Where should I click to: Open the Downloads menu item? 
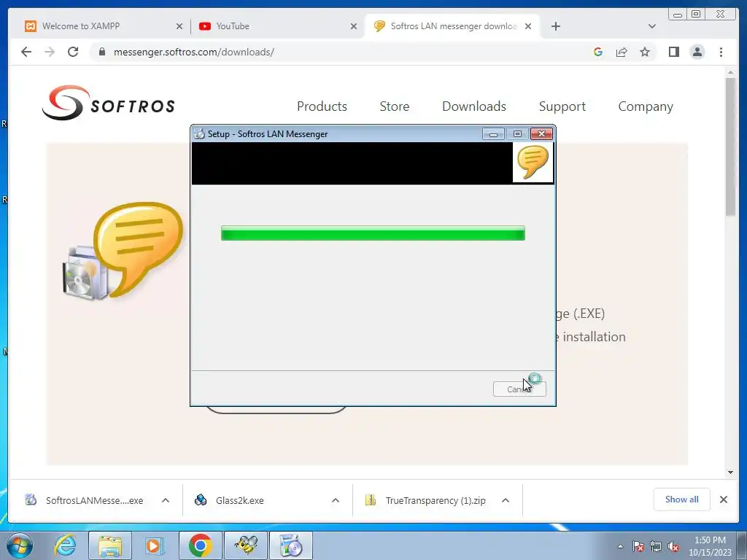coord(474,106)
